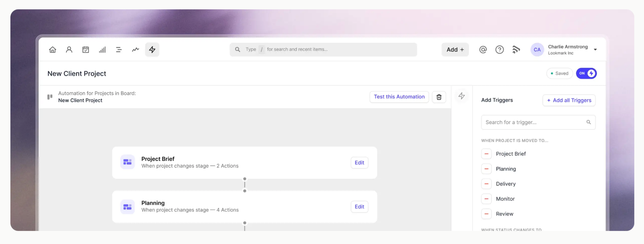
Task: Open the help question mark icon
Action: pyautogui.click(x=500, y=49)
